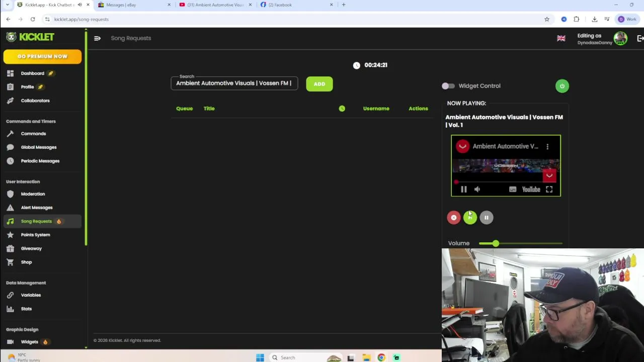Switch to the Facebook browser tab
This screenshot has height=362, width=644.
point(296,5)
